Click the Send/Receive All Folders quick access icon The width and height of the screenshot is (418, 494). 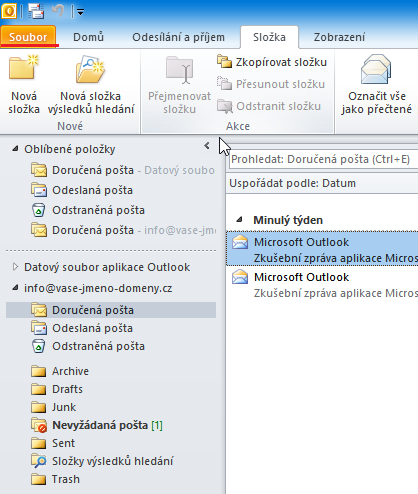pyautogui.click(x=36, y=11)
